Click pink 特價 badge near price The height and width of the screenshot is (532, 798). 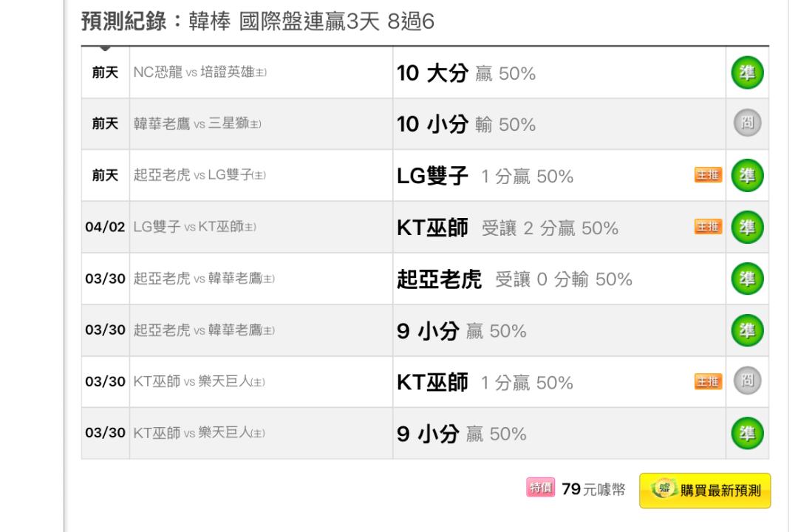pyautogui.click(x=540, y=488)
